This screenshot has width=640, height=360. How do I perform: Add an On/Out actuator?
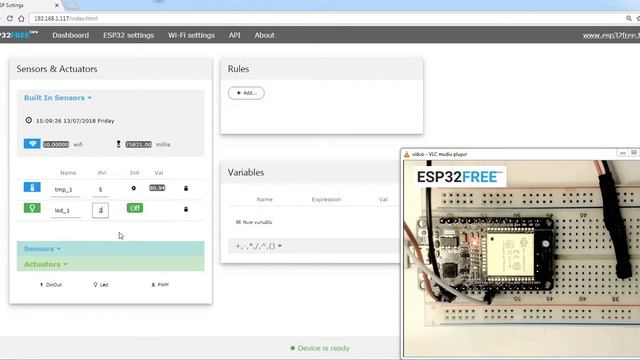tap(51, 284)
